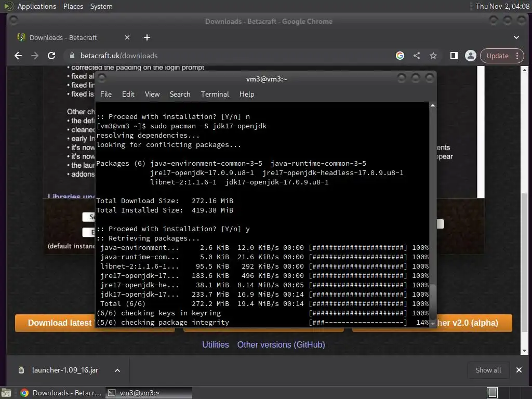Open Chrome profile avatar
This screenshot has width=532, height=399.
click(471, 56)
